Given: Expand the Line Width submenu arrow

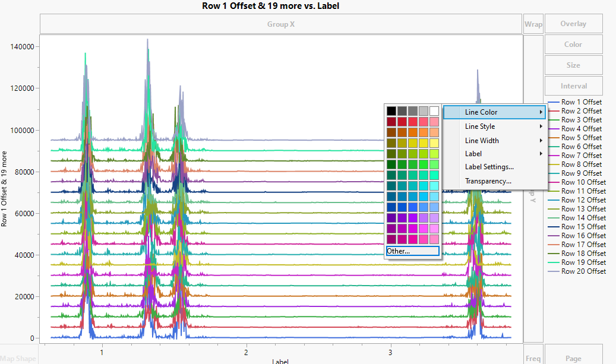Looking at the screenshot, I should click(x=541, y=141).
